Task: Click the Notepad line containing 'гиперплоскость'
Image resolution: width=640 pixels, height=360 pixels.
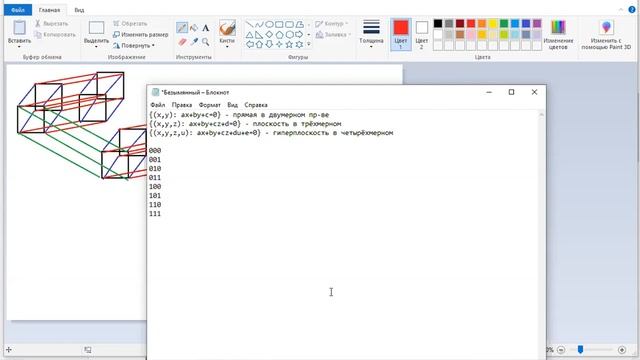Action: pyautogui.click(x=271, y=133)
